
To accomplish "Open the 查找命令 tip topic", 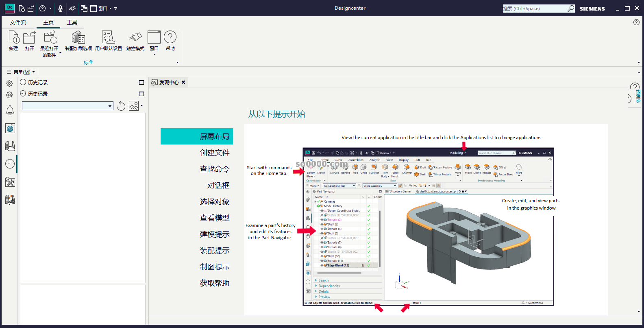I will click(215, 169).
